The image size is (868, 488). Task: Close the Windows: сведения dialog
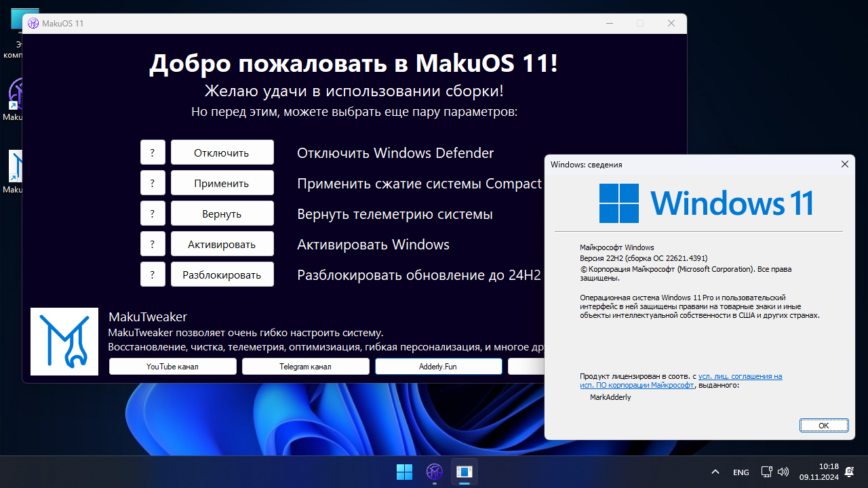point(845,164)
